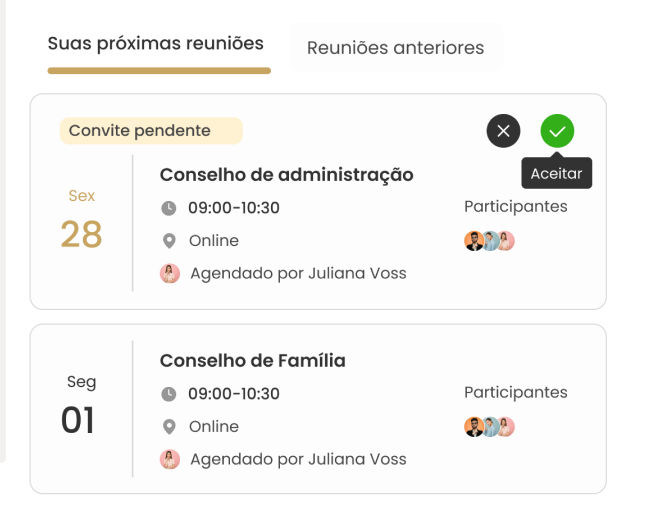Open the Conselho de administração meeting title
672x512 pixels.
[286, 175]
